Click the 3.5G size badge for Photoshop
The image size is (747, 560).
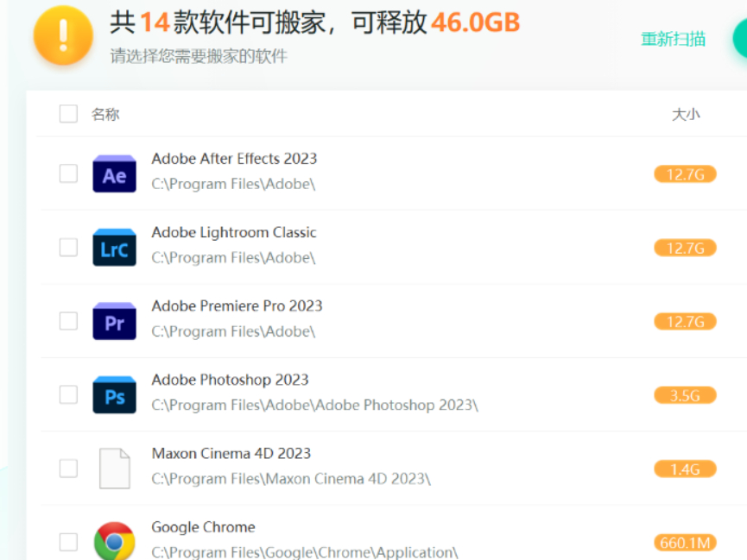(685, 395)
